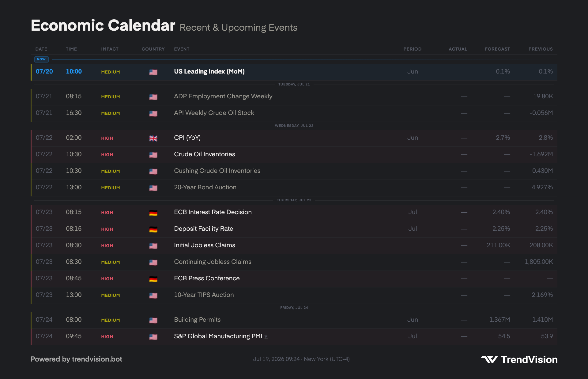
Task: Click the previous value 4.927%
Action: 542,187
